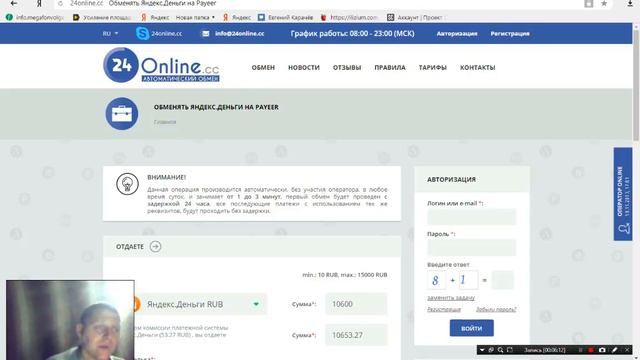This screenshot has width=640, height=360.
Task: Click the 24online.cc Skype contact text
Action: pos(167,33)
